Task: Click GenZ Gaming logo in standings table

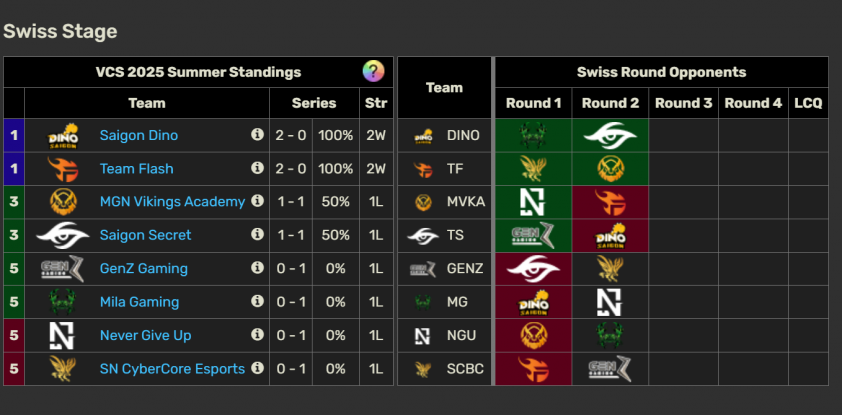Action: tap(63, 268)
